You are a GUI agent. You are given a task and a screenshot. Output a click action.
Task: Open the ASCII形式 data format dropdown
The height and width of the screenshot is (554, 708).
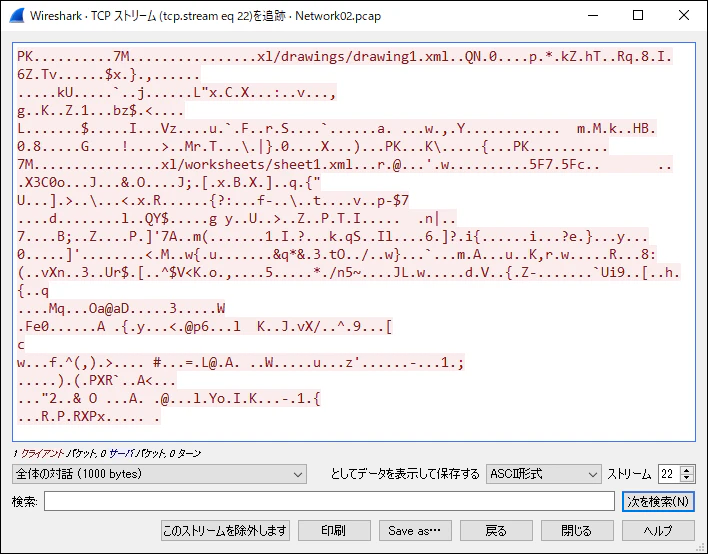[544, 474]
